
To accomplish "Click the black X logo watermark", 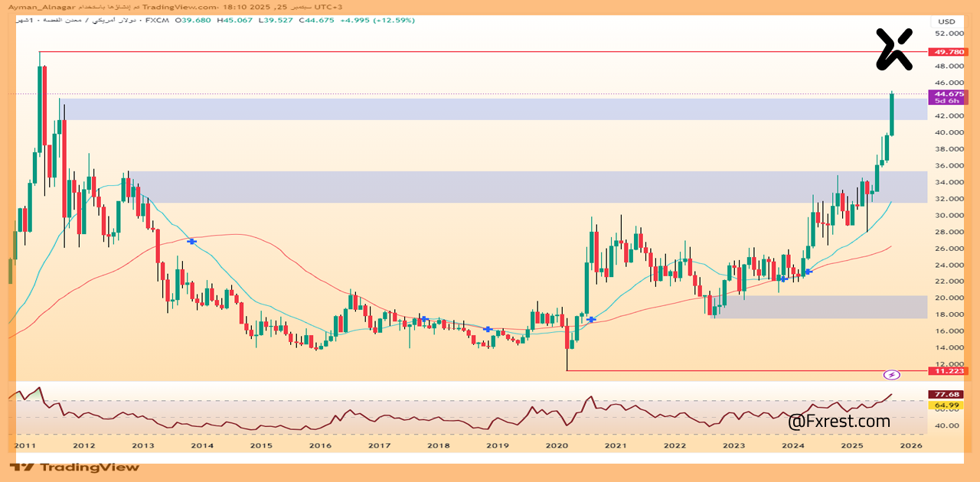I will (x=894, y=49).
